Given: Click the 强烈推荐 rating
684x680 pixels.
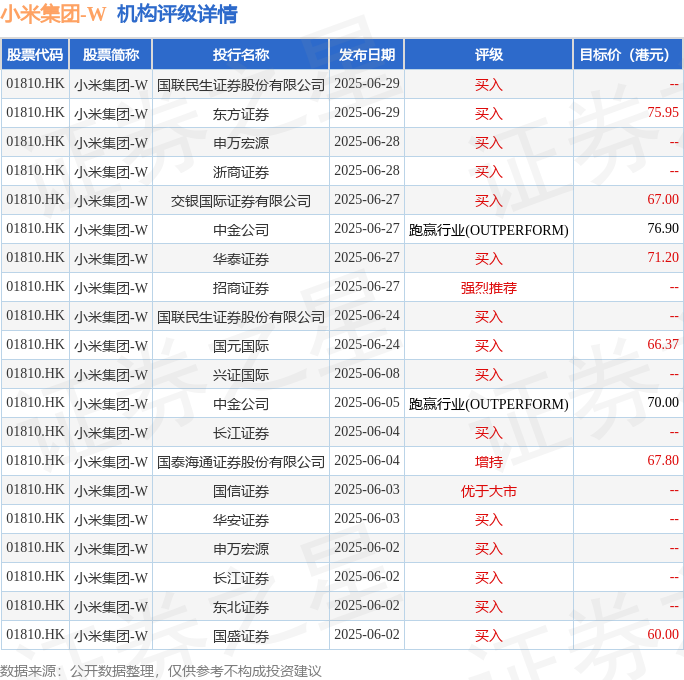Looking at the screenshot, I should tap(489, 288).
